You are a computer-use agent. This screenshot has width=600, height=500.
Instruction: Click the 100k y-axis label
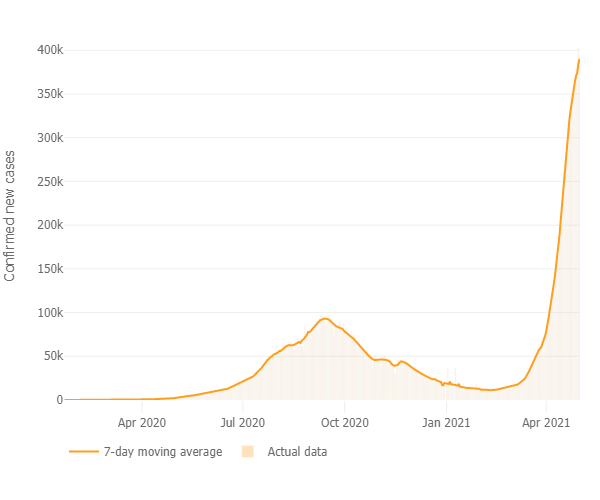pyautogui.click(x=48, y=313)
